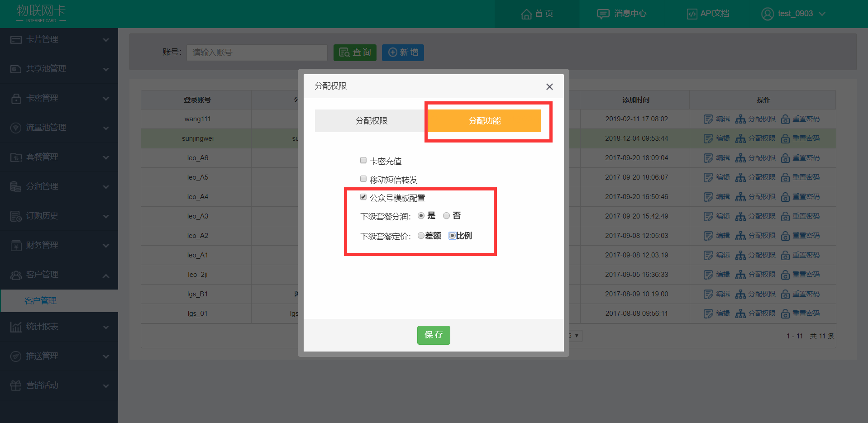868x423 pixels.
Task: Click the 登录账号 column header
Action: (x=197, y=100)
